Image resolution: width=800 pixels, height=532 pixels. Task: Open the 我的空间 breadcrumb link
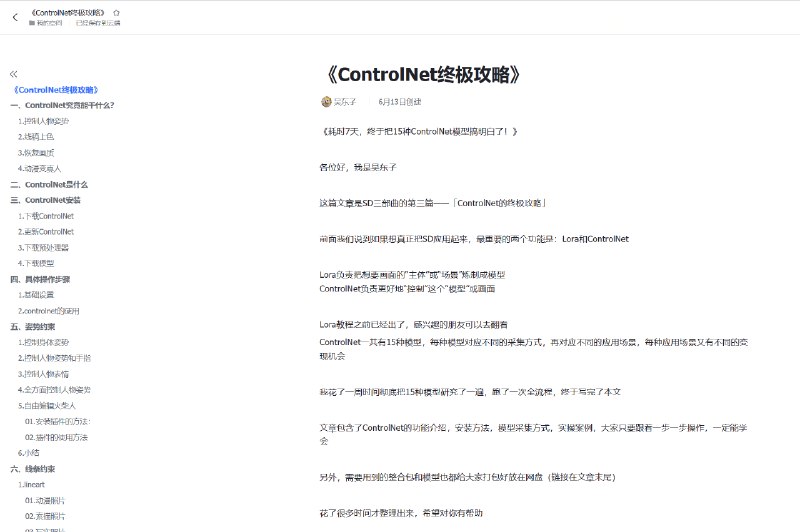pyautogui.click(x=49, y=23)
